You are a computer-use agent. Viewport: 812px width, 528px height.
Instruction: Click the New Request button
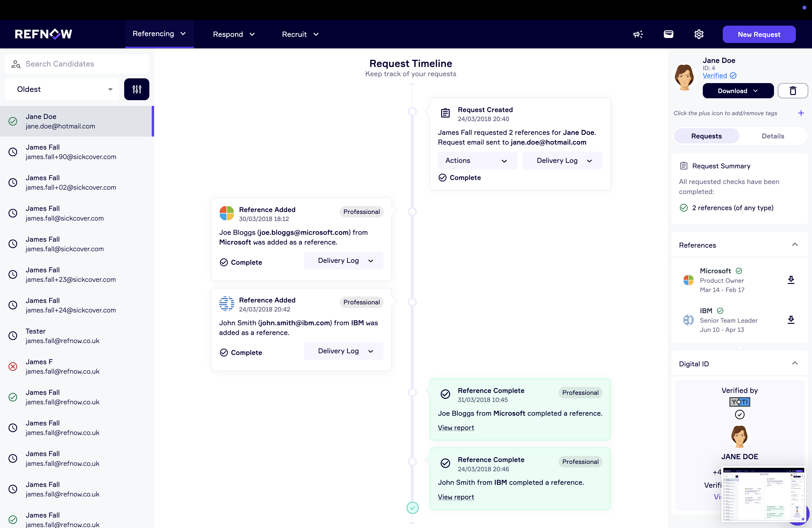tap(759, 34)
